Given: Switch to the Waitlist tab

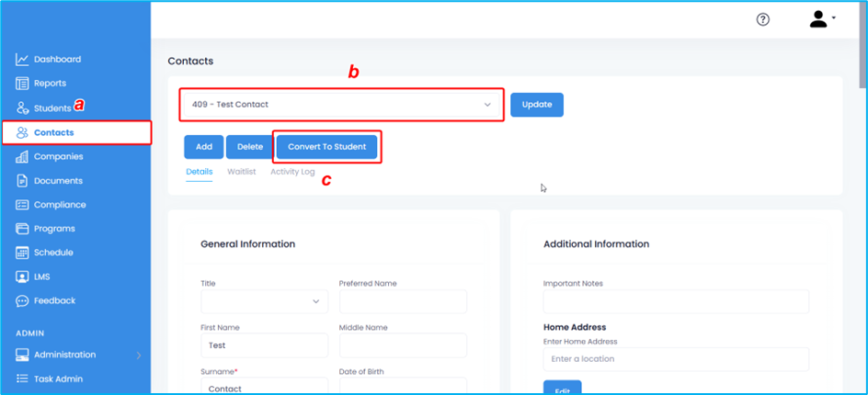Looking at the screenshot, I should tap(241, 172).
